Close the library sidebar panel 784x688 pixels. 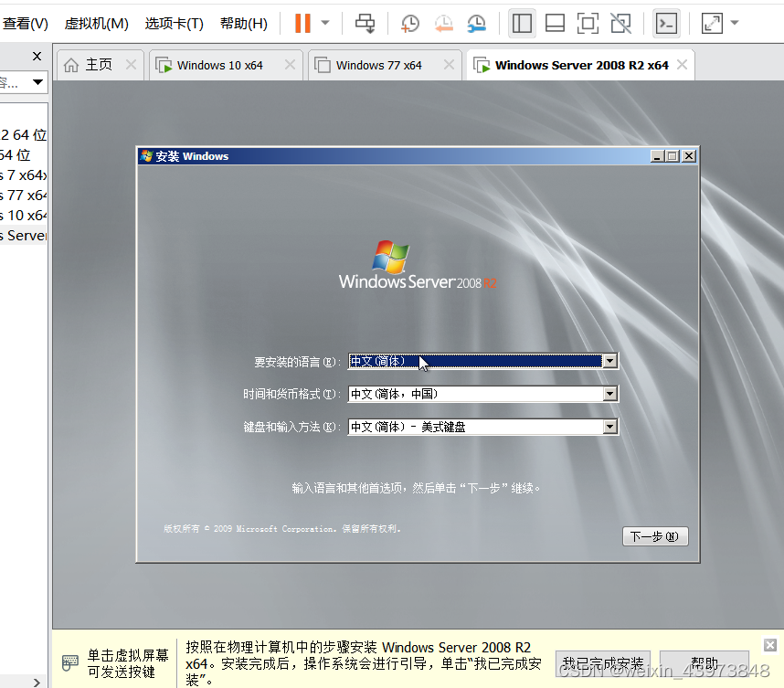(37, 57)
